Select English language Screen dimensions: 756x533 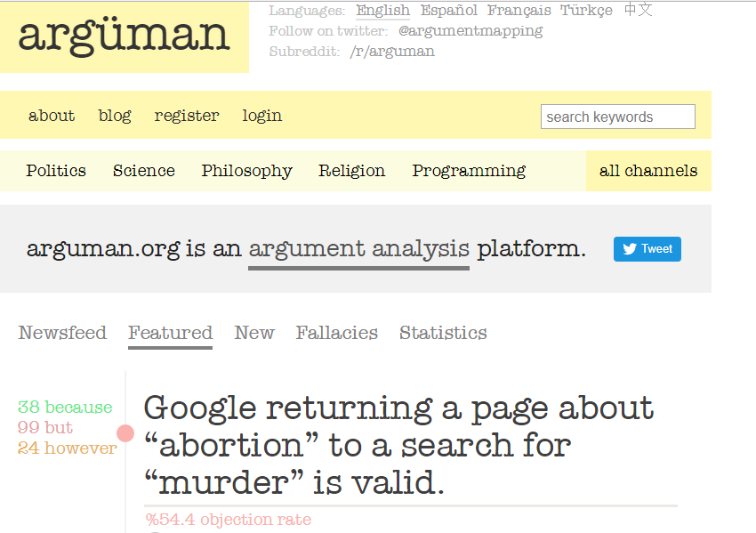pyautogui.click(x=382, y=10)
